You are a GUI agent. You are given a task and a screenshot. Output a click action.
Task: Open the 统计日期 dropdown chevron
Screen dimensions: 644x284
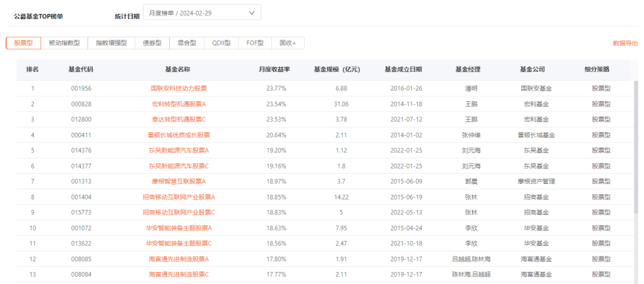252,13
